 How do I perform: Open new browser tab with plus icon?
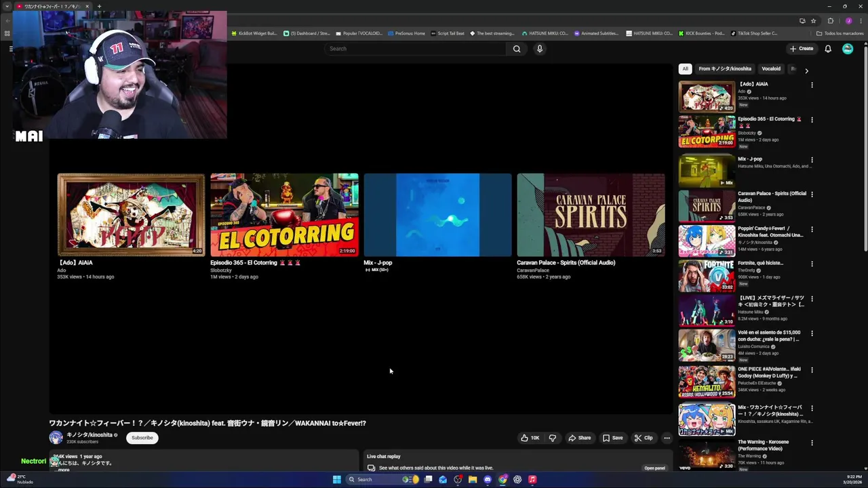[x=99, y=6]
